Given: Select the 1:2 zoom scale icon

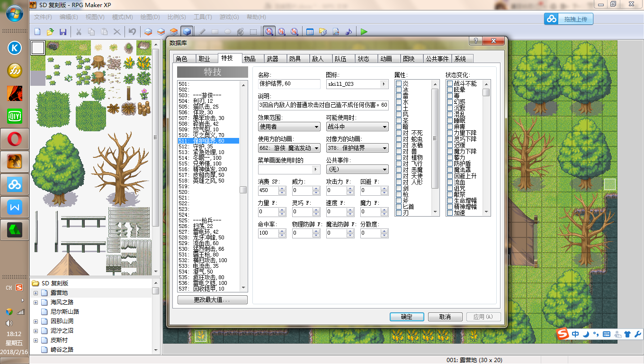Looking at the screenshot, I should point(282,32).
